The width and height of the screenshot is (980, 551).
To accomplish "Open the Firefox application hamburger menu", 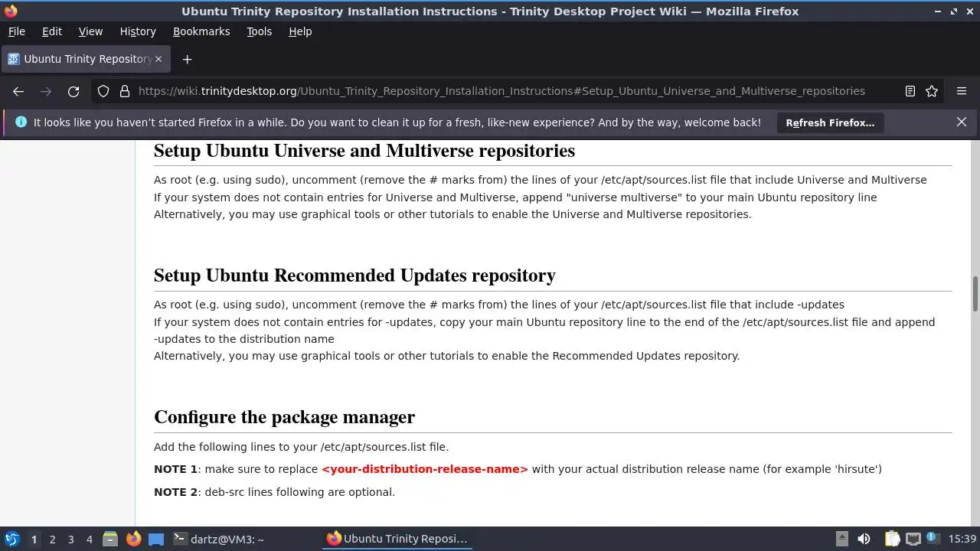I will point(962,91).
